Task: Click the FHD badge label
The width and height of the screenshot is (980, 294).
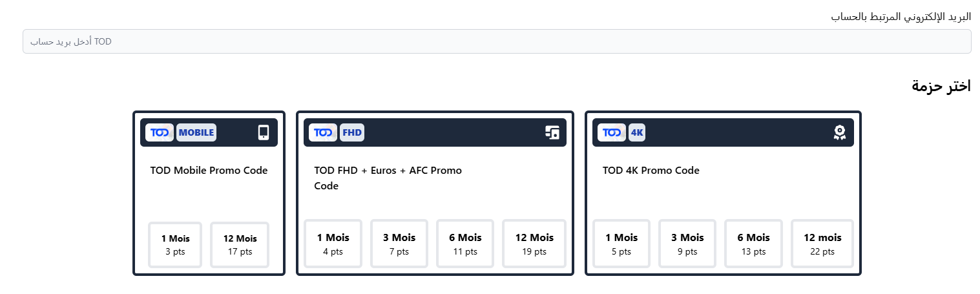Action: coord(352,132)
